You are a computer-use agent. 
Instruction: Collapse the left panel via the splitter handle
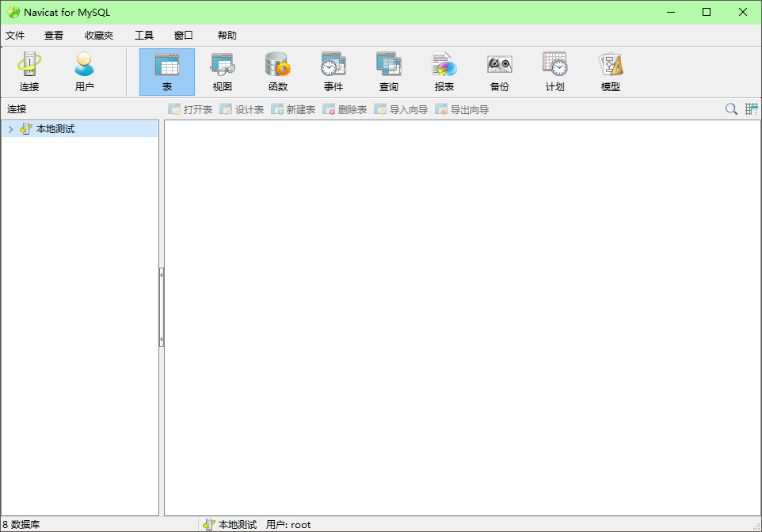pyautogui.click(x=162, y=307)
